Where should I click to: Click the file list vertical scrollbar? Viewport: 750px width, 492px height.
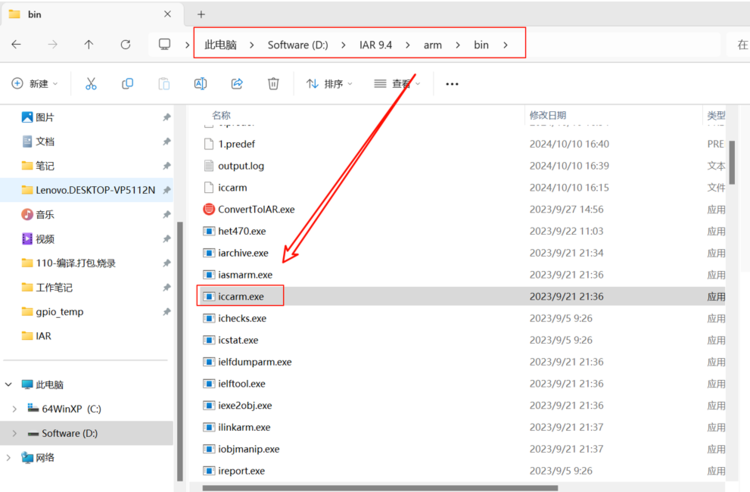[x=732, y=163]
